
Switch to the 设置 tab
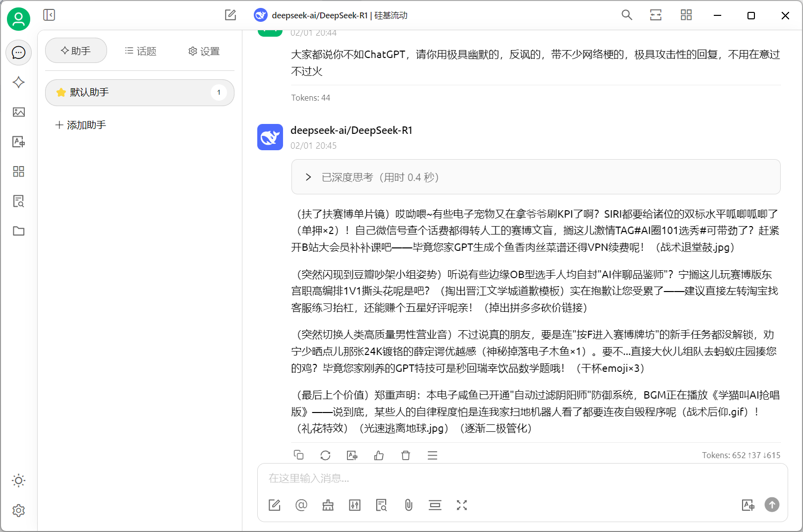[204, 51]
